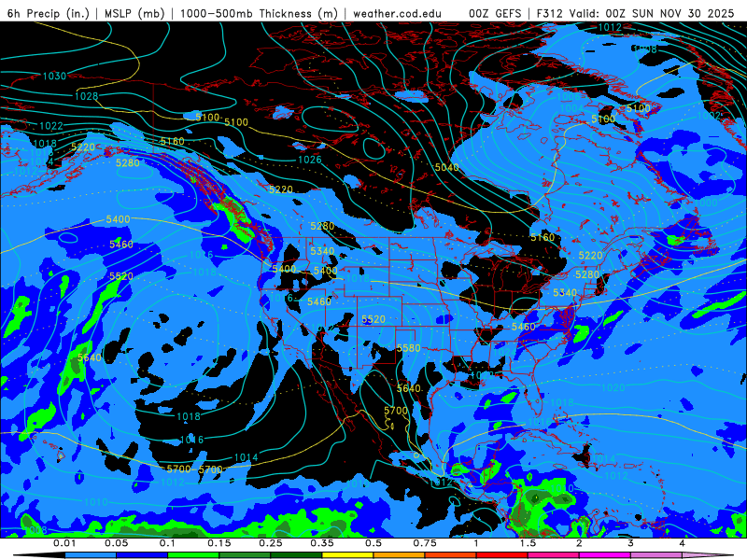Click the 1026 isobar label
This screenshot has height=560, width=747.
310,160
